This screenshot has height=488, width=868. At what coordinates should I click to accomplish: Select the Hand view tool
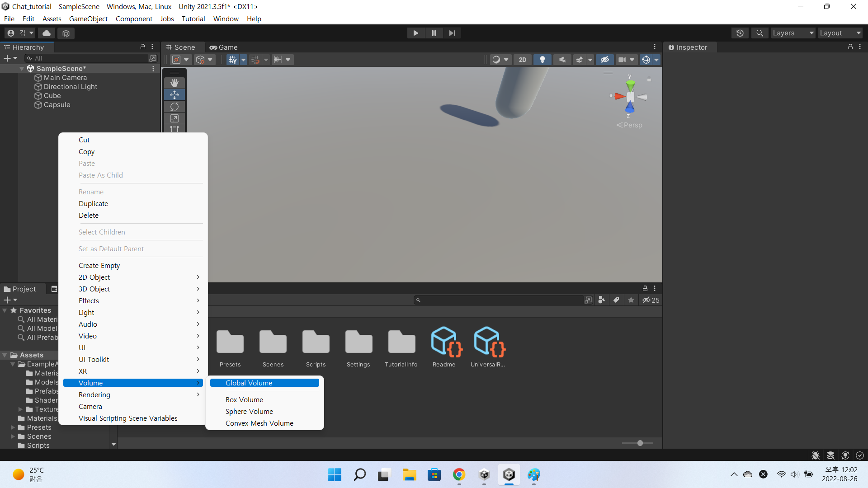(x=175, y=83)
